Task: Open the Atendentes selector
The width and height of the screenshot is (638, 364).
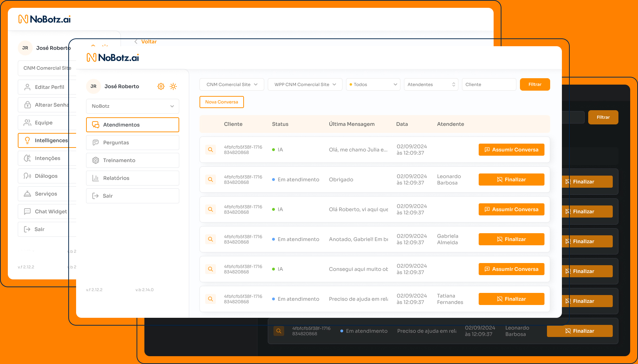Action: click(431, 85)
